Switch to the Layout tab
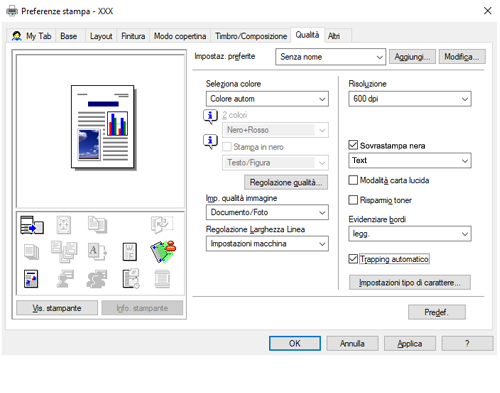This screenshot has height=393, width=500. pyautogui.click(x=101, y=36)
